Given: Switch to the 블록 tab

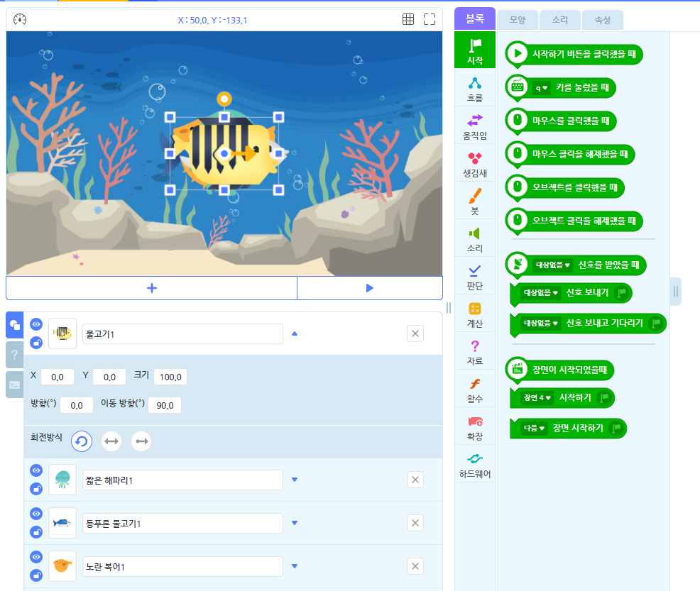Looking at the screenshot, I should click(x=474, y=18).
